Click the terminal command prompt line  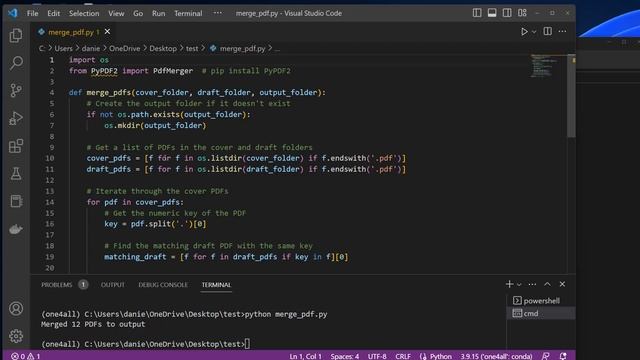point(145,344)
